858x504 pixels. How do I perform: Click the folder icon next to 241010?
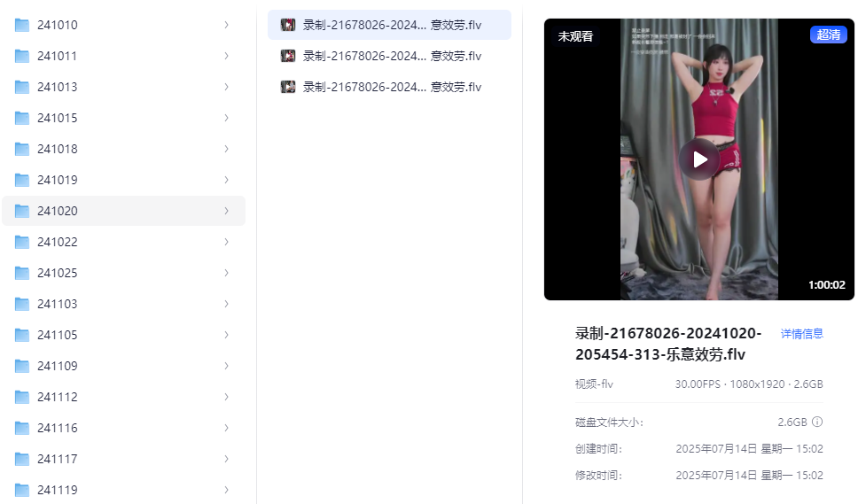pyautogui.click(x=22, y=25)
